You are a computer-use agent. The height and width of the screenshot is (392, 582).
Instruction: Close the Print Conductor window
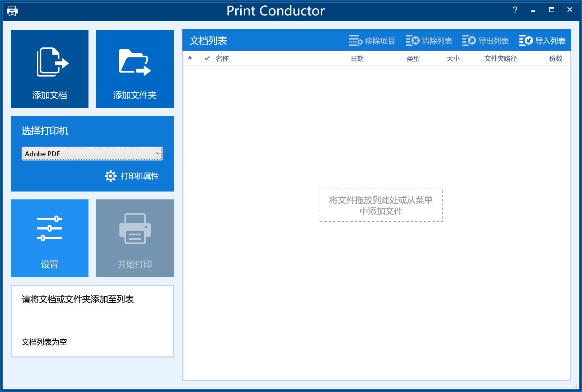click(x=570, y=10)
